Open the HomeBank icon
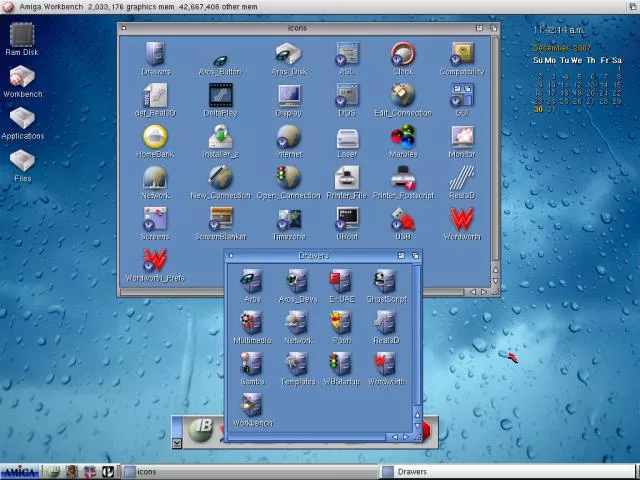Viewport: 640px width, 480px height. (155, 138)
